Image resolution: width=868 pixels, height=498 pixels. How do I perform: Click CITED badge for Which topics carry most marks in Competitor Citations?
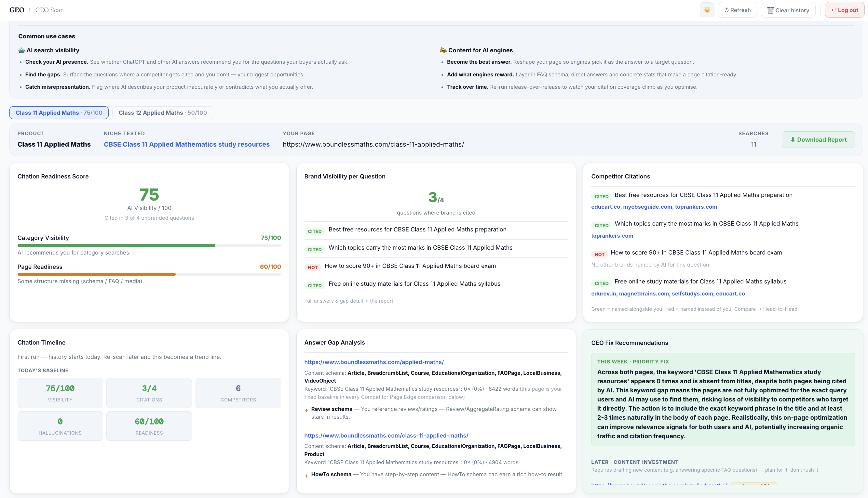601,225
